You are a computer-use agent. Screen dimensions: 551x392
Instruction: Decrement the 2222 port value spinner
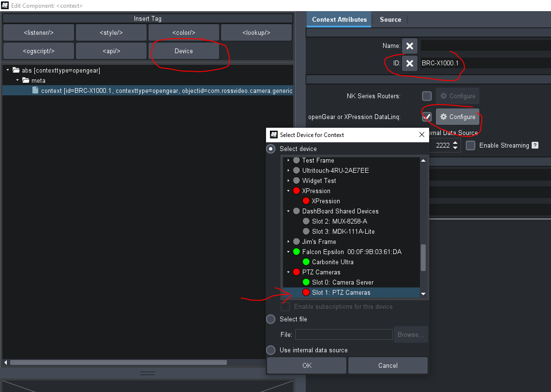pyautogui.click(x=455, y=148)
